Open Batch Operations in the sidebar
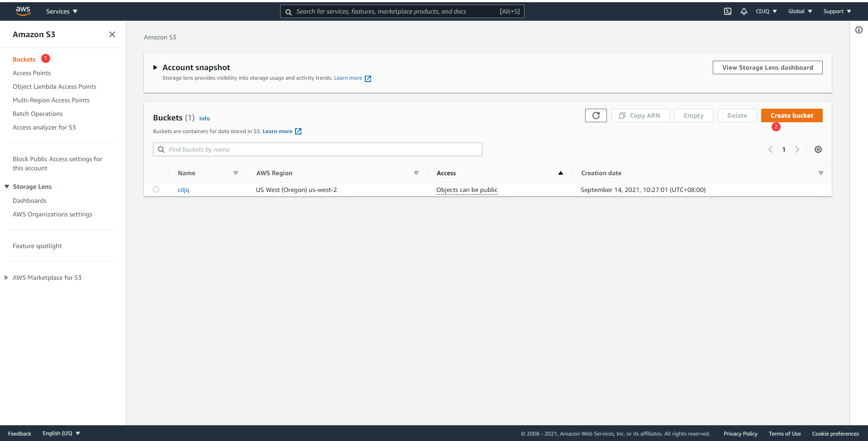The height and width of the screenshot is (441, 868). point(38,114)
